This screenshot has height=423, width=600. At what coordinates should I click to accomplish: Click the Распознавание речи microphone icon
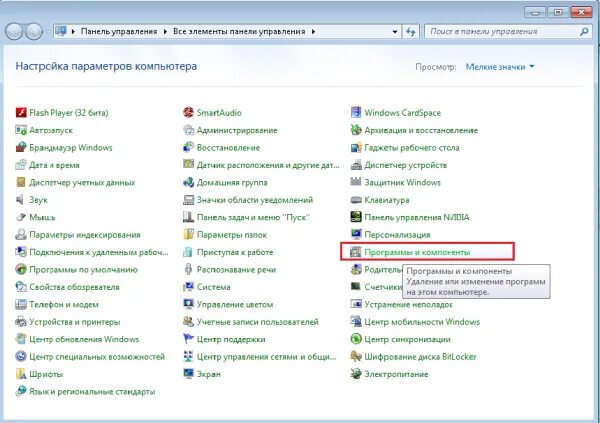188,269
